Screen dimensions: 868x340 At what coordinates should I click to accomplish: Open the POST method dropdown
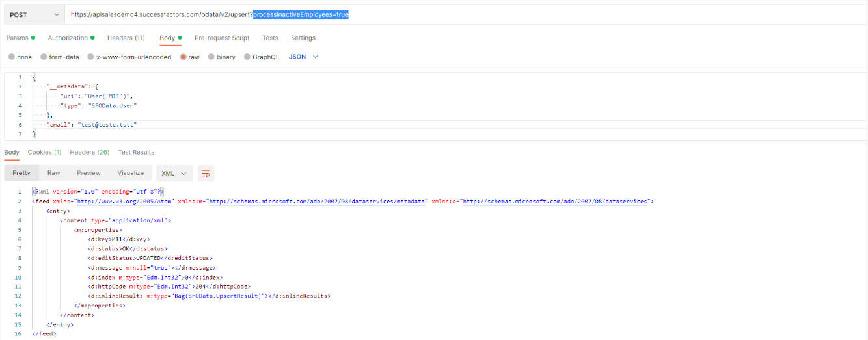click(x=34, y=14)
